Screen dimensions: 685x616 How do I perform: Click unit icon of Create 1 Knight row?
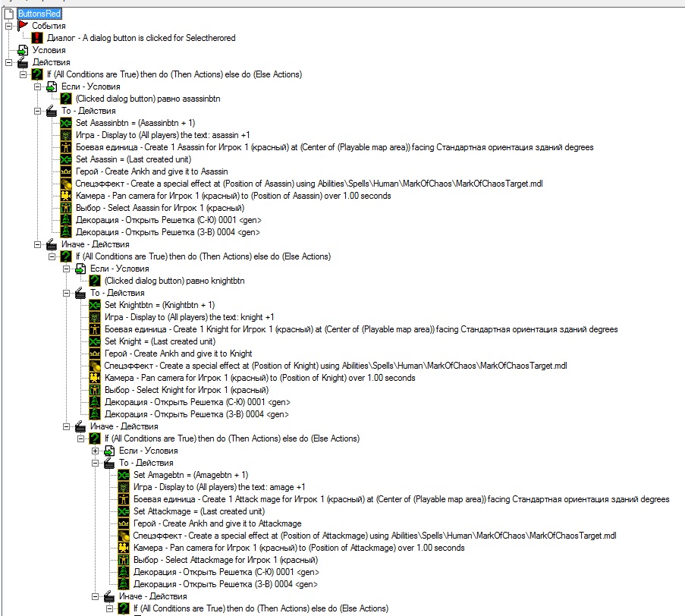[x=95, y=329]
